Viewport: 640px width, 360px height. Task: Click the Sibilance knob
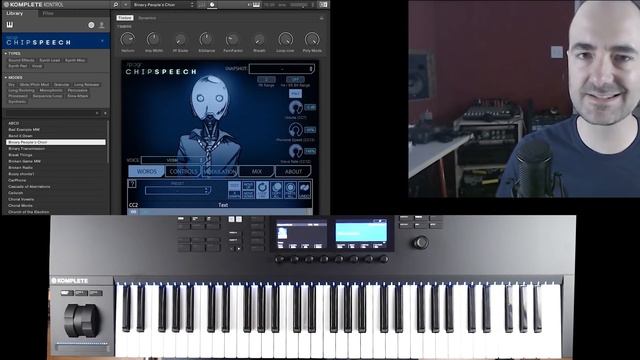pyautogui.click(x=206, y=40)
